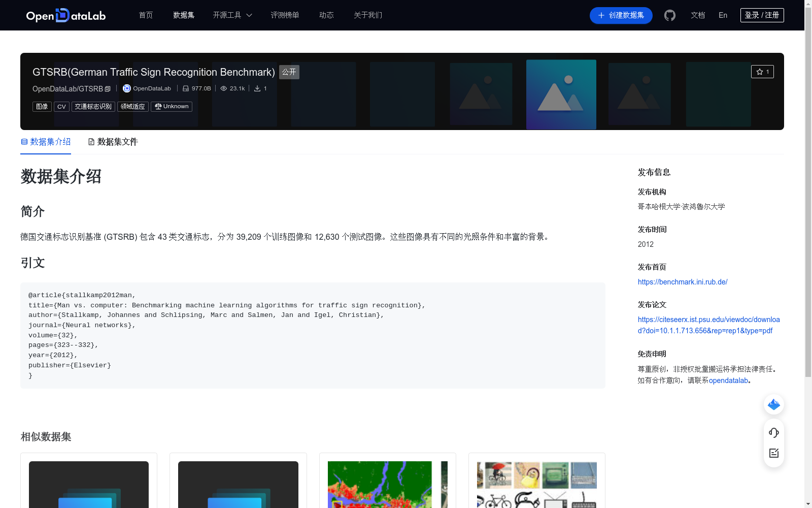Screen dimensions: 812x508
Task: Open the second similar dataset card
Action: (238, 481)
